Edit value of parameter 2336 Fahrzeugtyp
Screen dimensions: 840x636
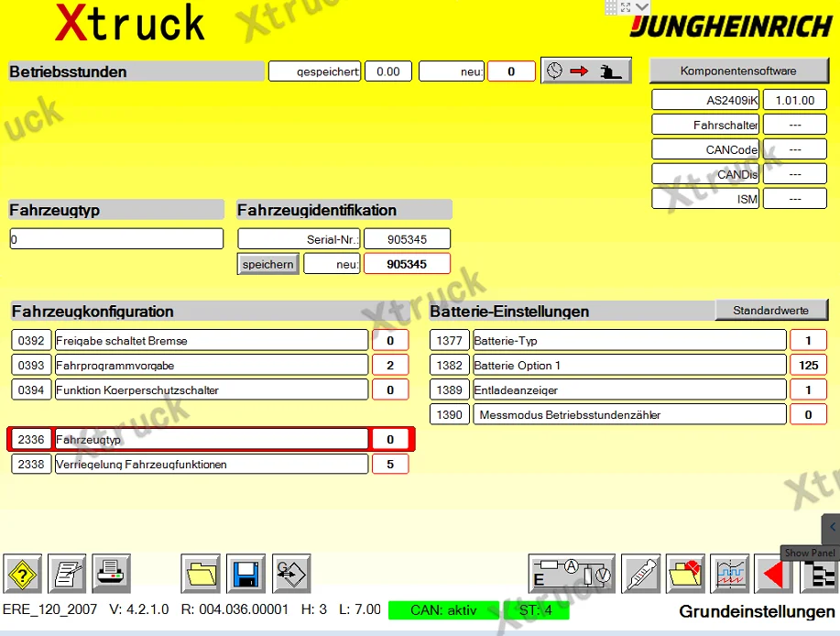(390, 439)
